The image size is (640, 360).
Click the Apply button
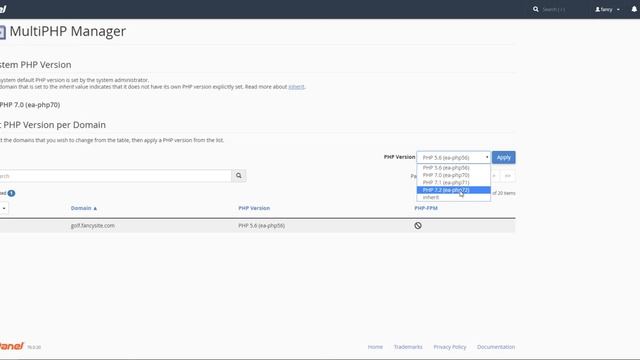click(x=504, y=158)
